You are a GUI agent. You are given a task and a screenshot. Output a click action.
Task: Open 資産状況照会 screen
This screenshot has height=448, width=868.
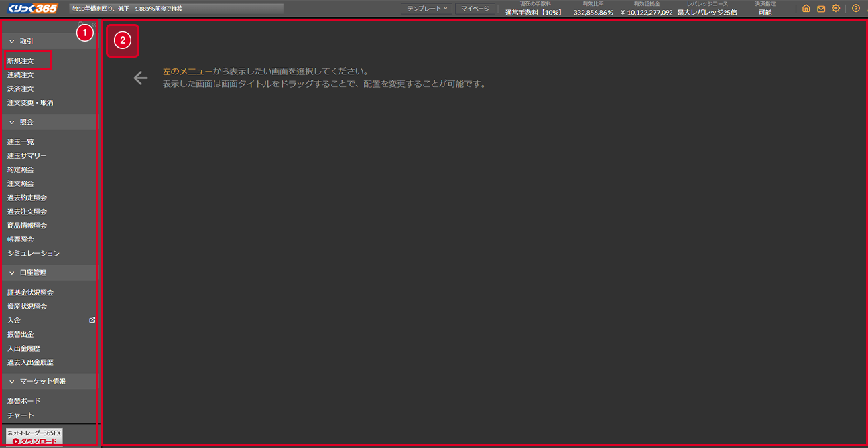(x=27, y=307)
